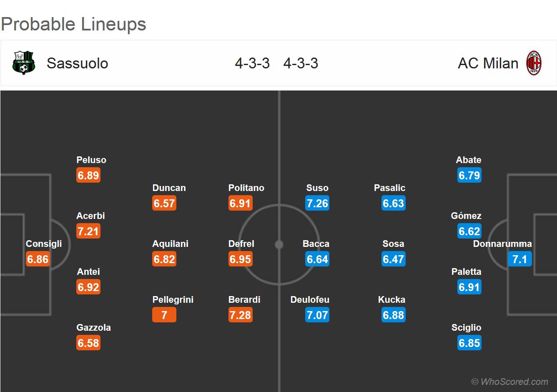557x392 pixels.
Task: Click Suso's 7.26 rating badge
Action: [x=317, y=203]
